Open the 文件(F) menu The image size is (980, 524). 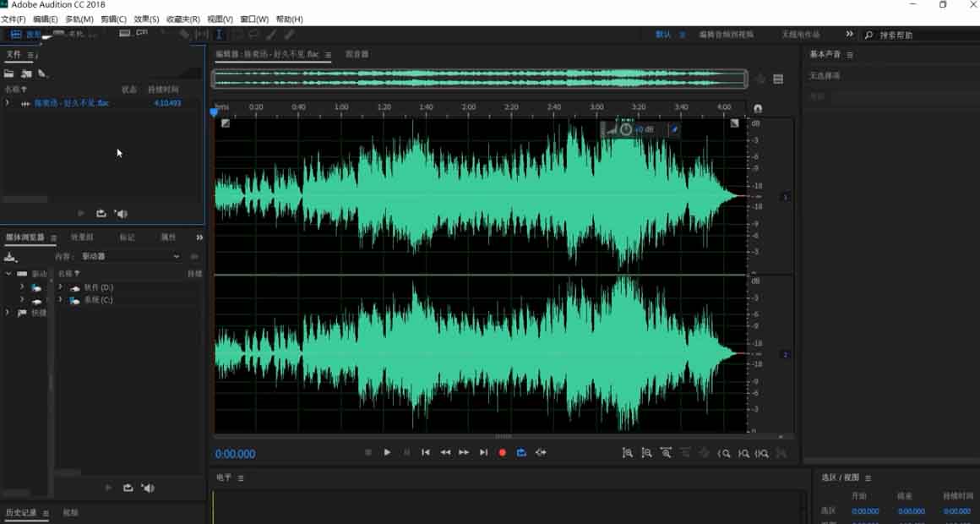tap(14, 19)
